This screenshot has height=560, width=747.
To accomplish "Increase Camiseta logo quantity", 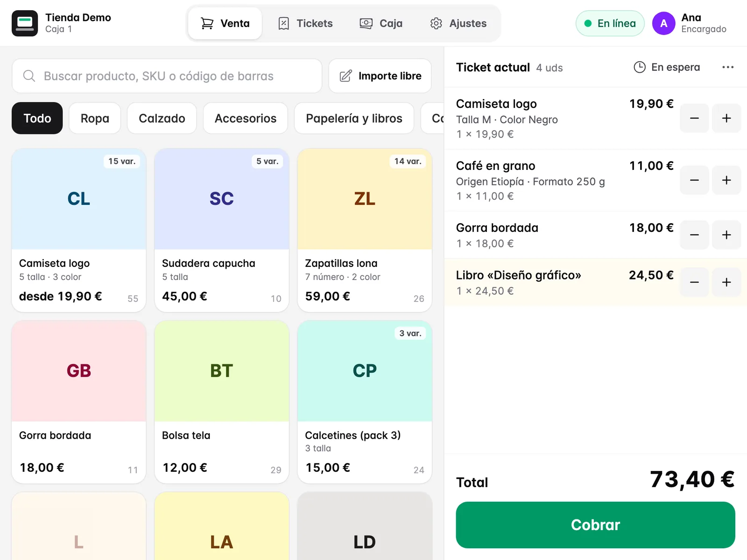I will tap(726, 119).
